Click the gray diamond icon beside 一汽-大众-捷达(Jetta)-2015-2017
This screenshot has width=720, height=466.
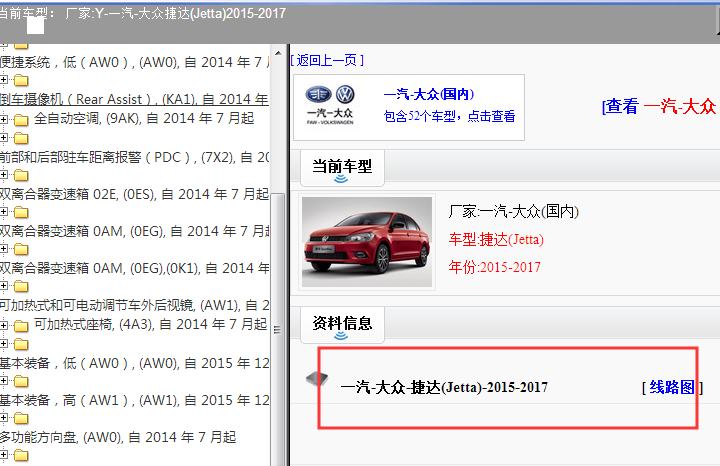pos(317,379)
